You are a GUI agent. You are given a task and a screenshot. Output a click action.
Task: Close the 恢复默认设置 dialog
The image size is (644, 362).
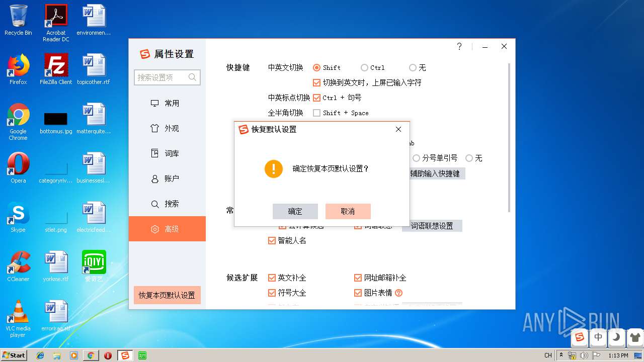(398, 129)
